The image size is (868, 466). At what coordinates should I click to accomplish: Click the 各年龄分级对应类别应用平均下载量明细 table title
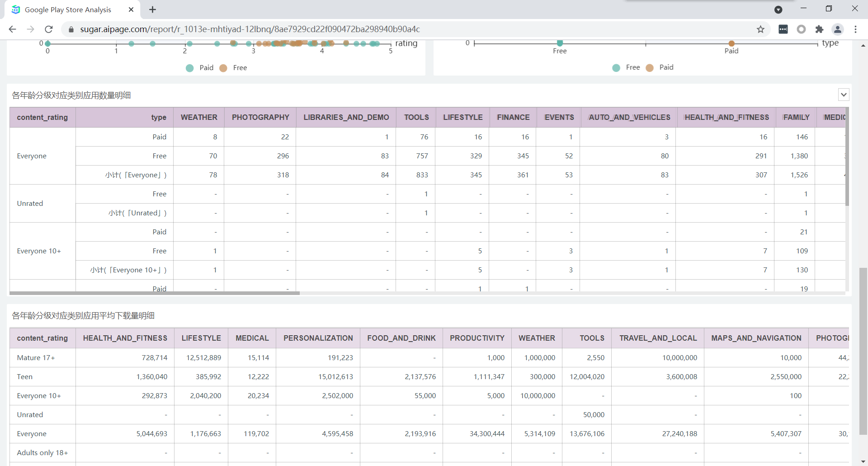tap(83, 316)
